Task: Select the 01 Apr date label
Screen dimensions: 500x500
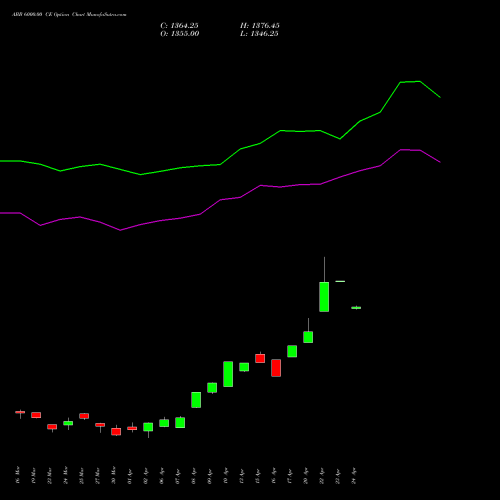Action: [x=130, y=476]
